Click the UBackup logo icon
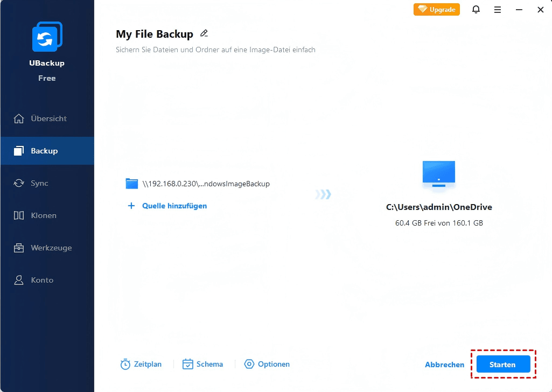This screenshot has width=552, height=392. coord(47,37)
